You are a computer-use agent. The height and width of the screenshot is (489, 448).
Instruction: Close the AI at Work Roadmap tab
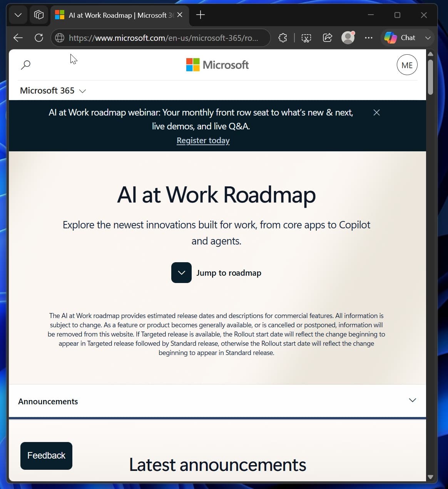point(180,15)
